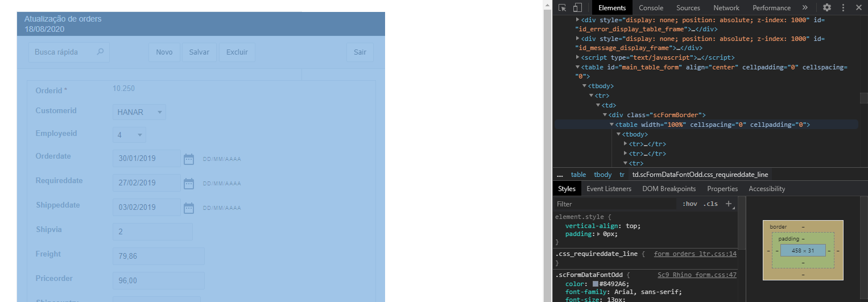Image resolution: width=868 pixels, height=302 pixels.
Task: Open the DevTools three-dot customize menu
Action: click(843, 7)
